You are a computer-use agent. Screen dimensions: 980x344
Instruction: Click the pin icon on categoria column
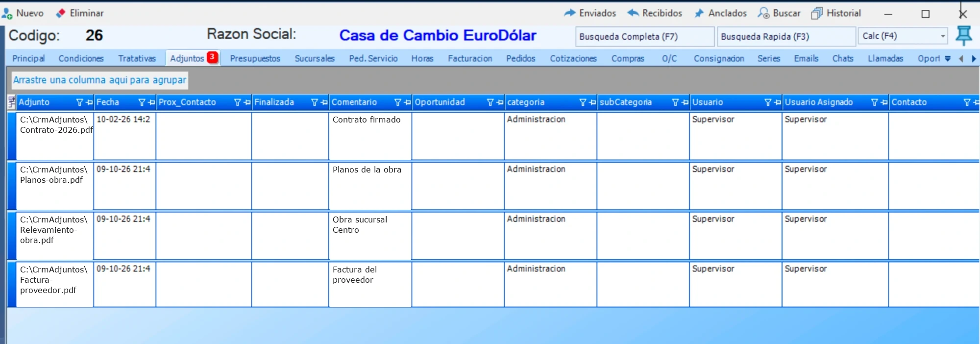click(592, 102)
